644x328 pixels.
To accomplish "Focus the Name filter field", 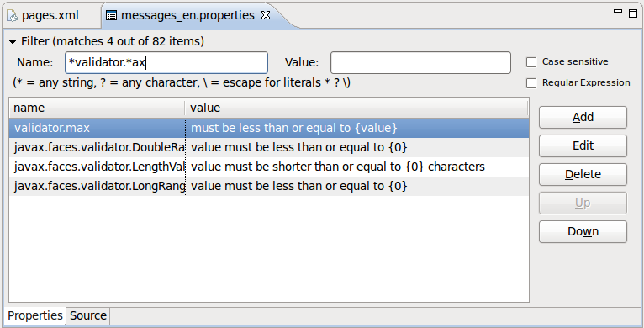I will (x=166, y=62).
